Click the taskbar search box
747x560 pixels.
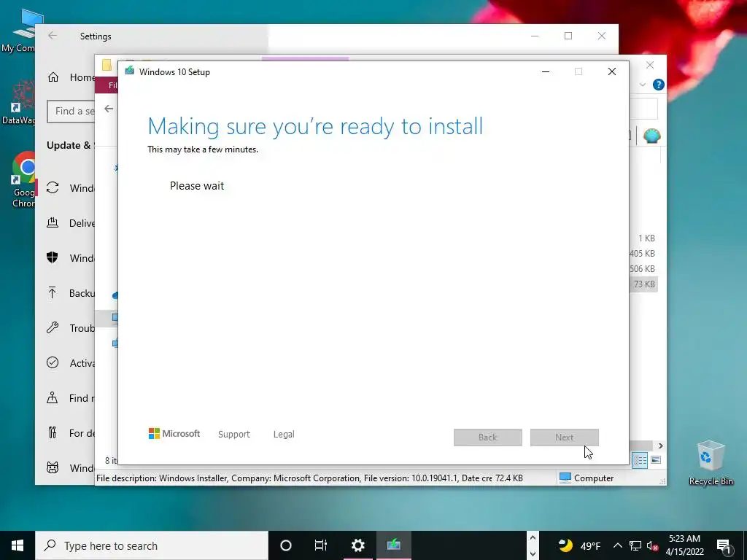(x=152, y=545)
